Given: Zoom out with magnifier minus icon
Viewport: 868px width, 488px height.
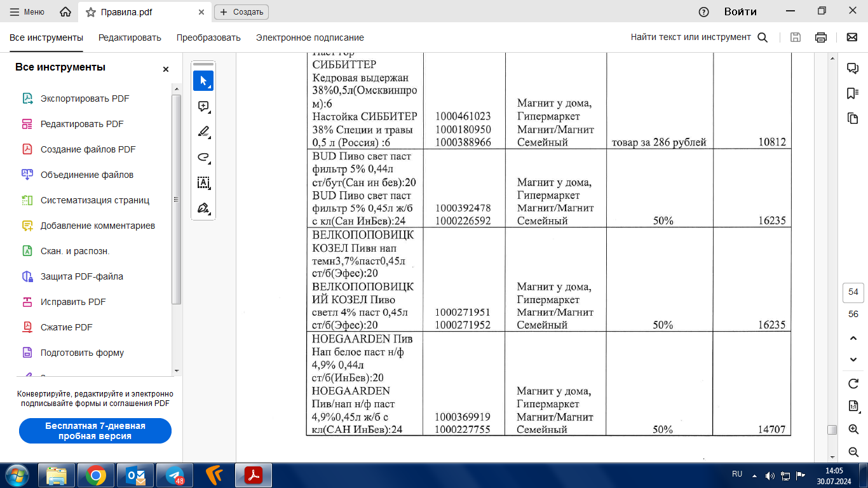Looking at the screenshot, I should coord(853,452).
